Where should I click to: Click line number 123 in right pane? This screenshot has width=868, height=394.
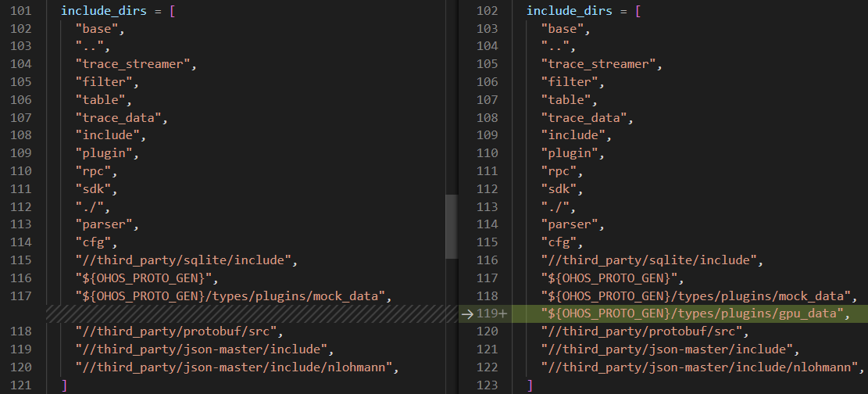pyautogui.click(x=487, y=385)
